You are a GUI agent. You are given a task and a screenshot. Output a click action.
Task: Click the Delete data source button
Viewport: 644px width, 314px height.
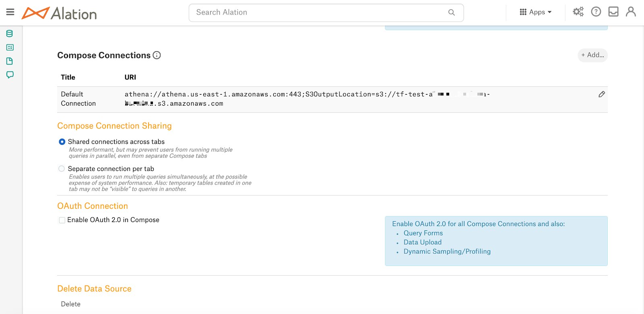point(71,304)
